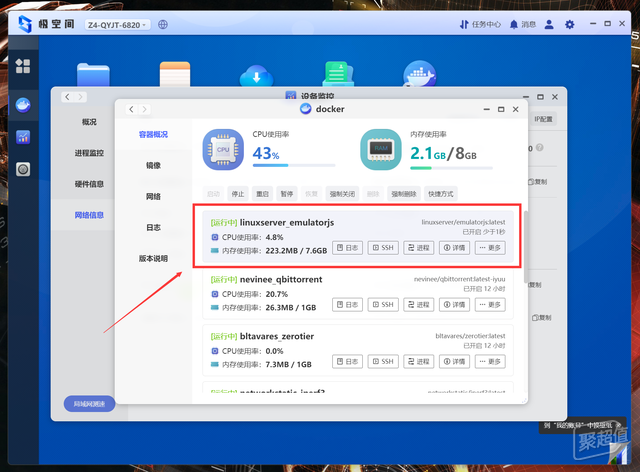Open the blue folder desktop icon
640x472 pixels.
(93, 74)
